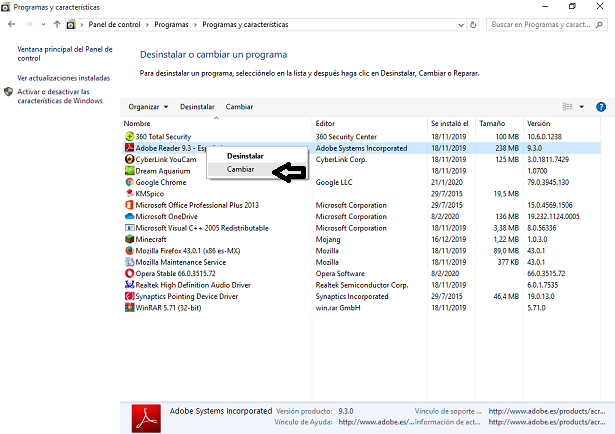Image resolution: width=615 pixels, height=434 pixels.
Task: Click the Dream Aquarium icon
Action: click(129, 171)
